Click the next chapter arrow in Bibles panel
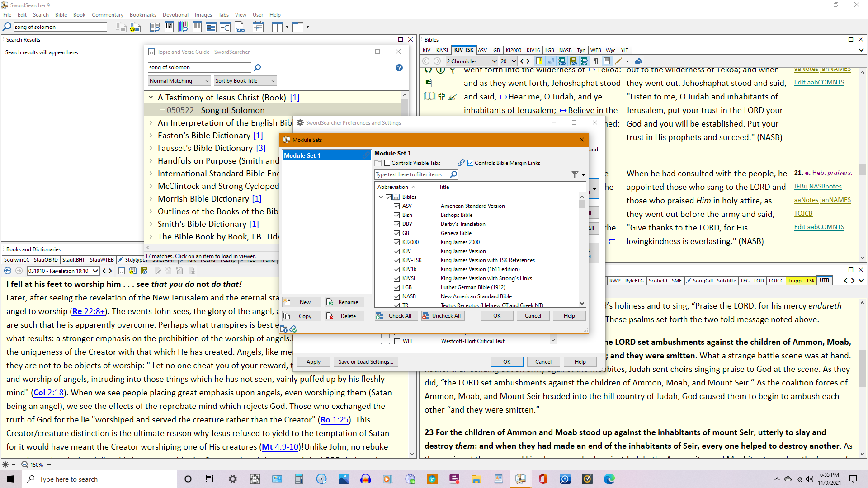The width and height of the screenshot is (868, 488). coord(528,61)
